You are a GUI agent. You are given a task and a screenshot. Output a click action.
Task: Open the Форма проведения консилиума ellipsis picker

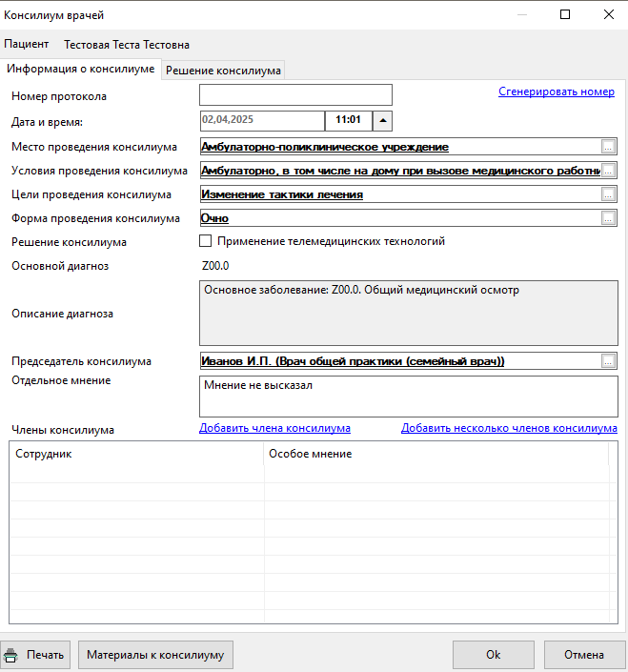click(x=608, y=218)
